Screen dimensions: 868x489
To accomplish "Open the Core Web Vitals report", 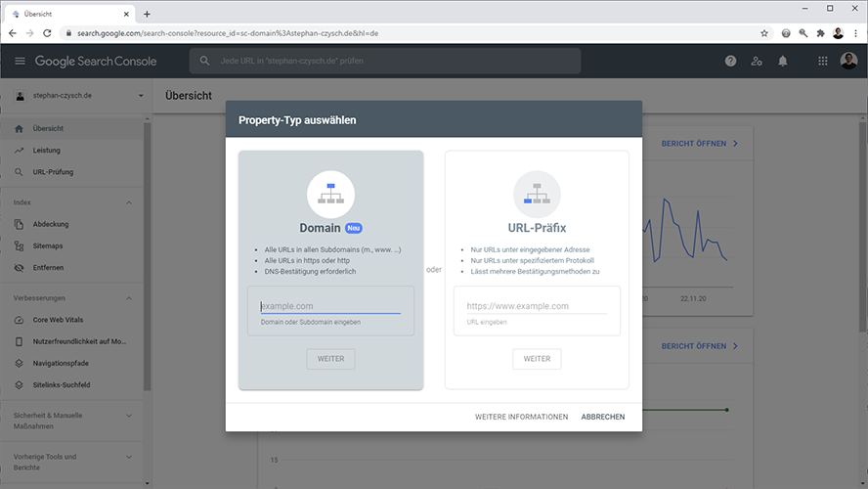I will tap(71, 320).
